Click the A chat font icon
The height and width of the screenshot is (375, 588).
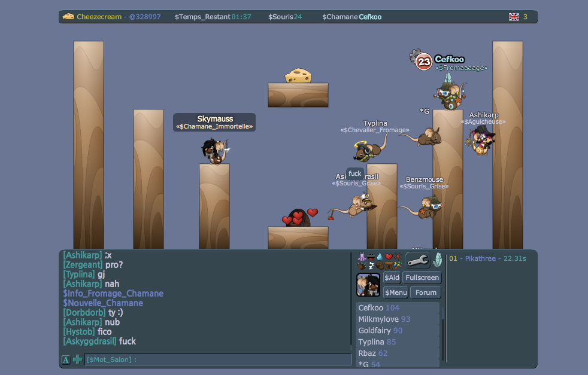tap(66, 359)
